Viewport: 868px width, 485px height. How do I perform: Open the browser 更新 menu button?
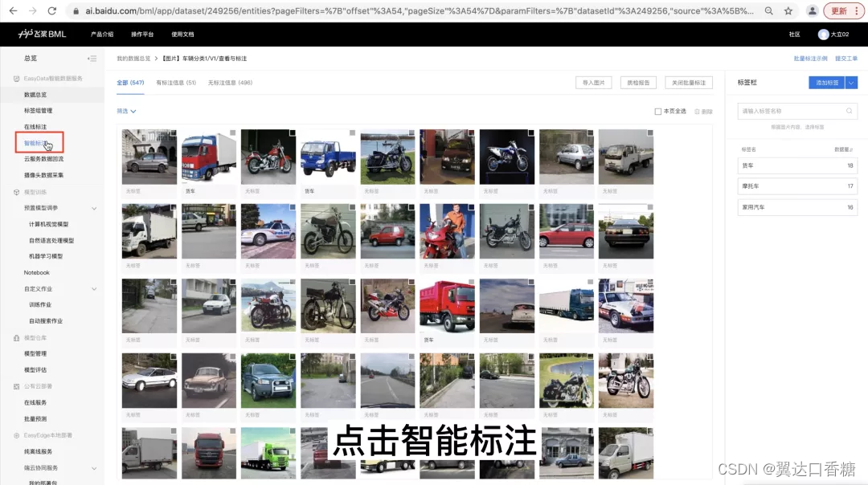tap(843, 10)
